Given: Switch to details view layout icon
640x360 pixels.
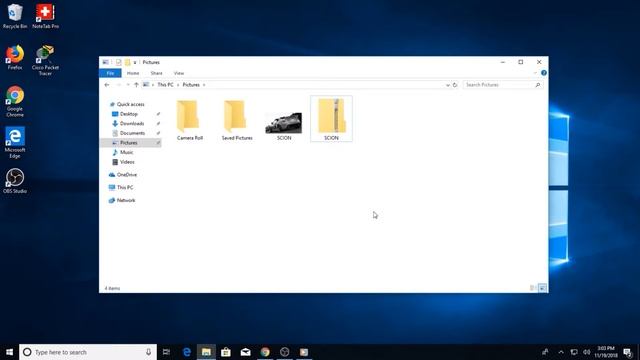Looking at the screenshot, I should click(x=533, y=288).
